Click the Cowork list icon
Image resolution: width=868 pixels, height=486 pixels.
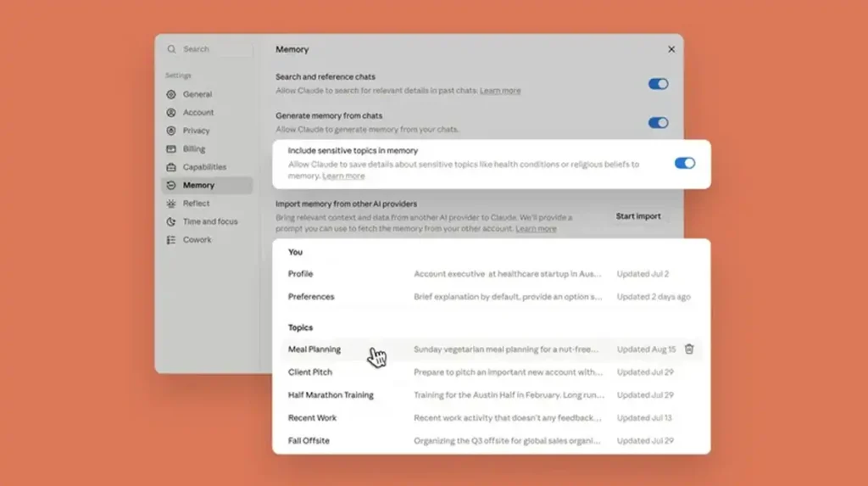171,240
